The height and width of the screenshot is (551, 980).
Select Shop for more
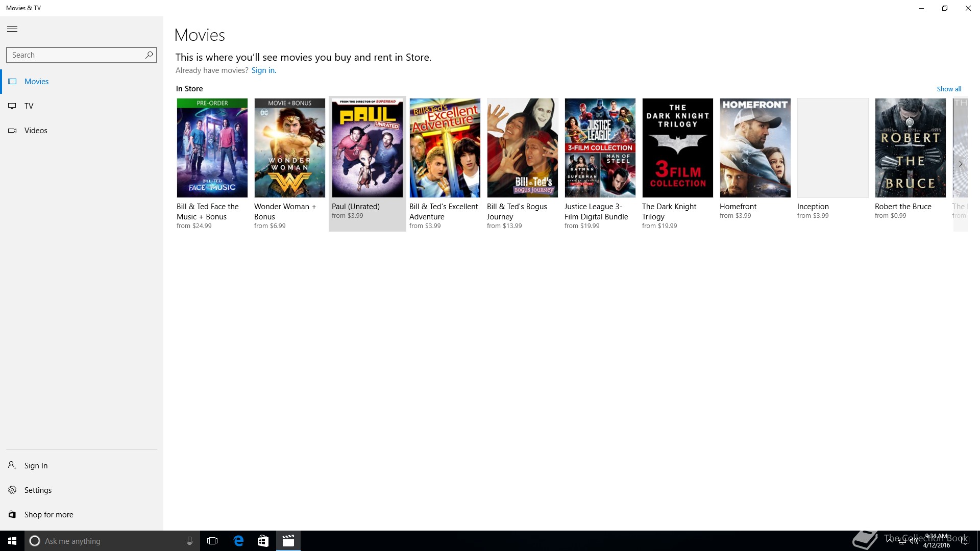click(x=82, y=515)
